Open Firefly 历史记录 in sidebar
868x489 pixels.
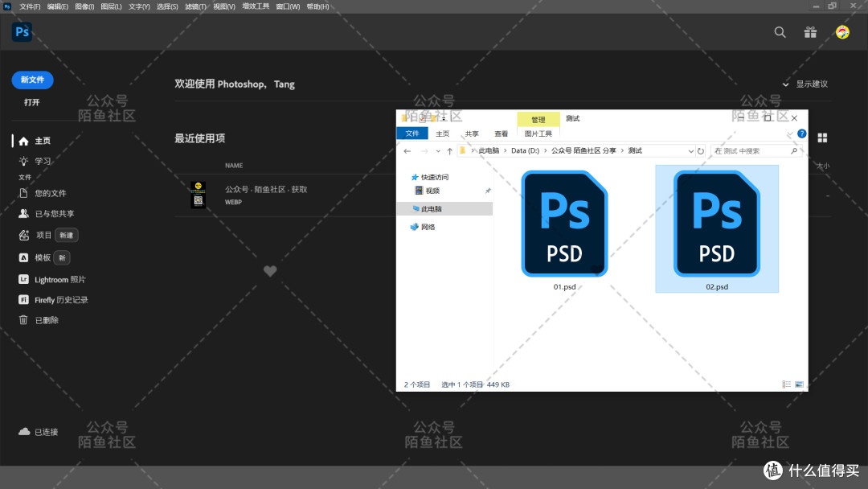point(53,300)
